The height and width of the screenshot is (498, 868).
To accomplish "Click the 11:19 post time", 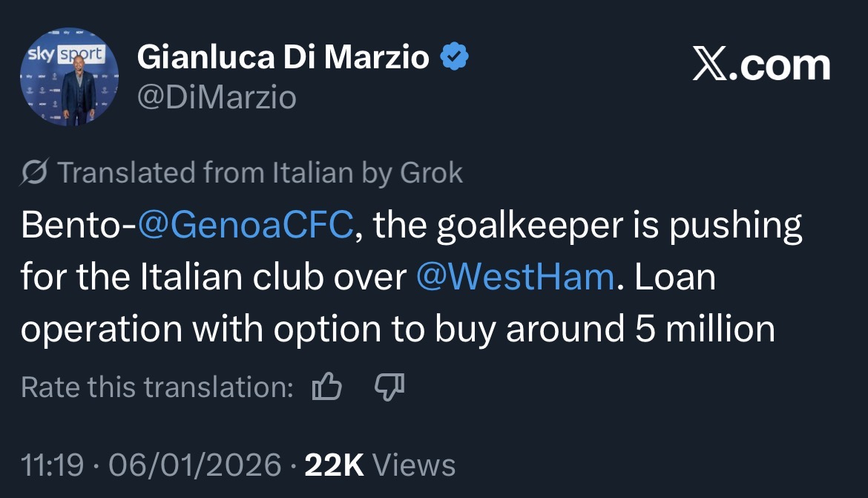I will (x=52, y=465).
